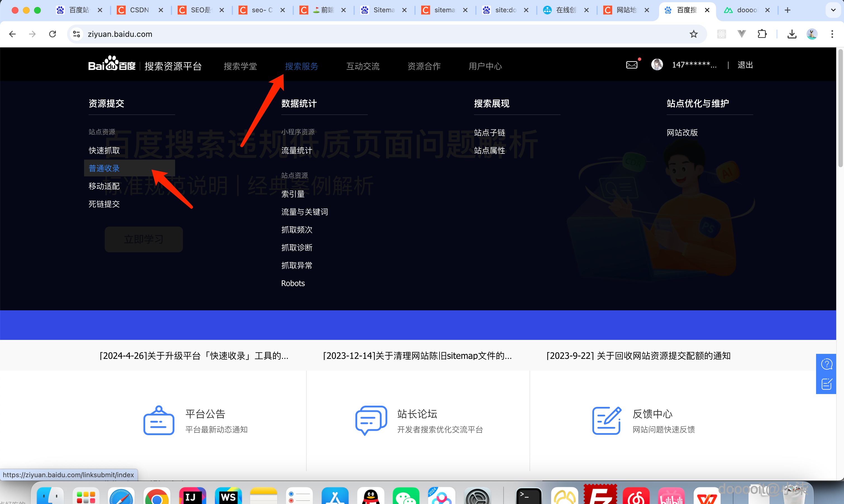Switch to the CSDN browser tab
The image size is (844, 504).
click(x=139, y=10)
